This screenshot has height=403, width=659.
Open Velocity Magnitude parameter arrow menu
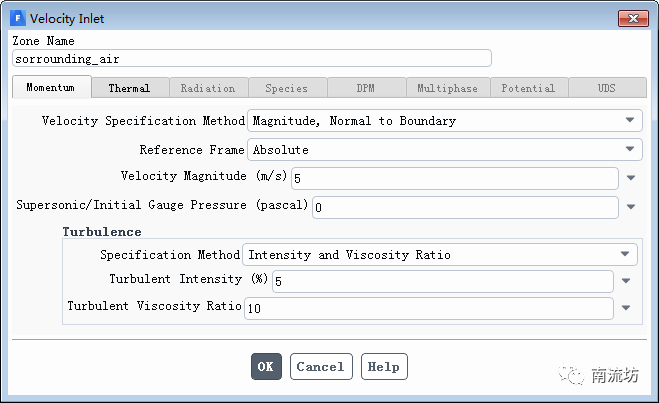[x=631, y=178]
